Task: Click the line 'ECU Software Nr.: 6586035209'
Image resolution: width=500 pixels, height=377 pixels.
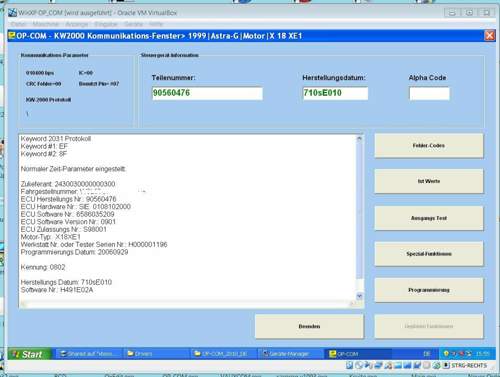Action: [67, 214]
